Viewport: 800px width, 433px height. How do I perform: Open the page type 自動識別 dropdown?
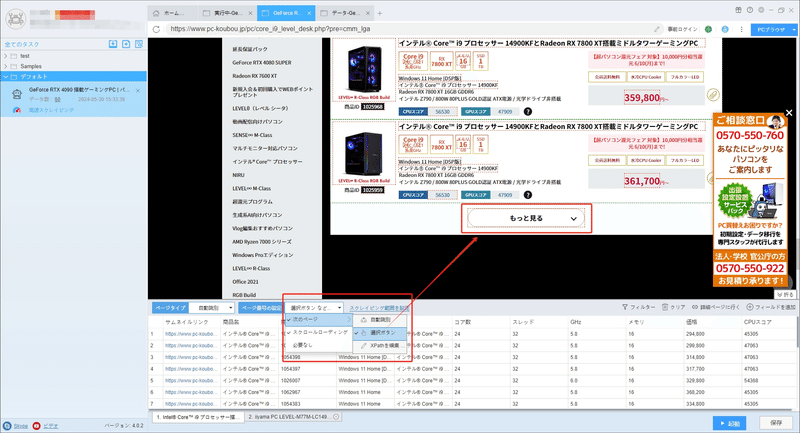pyautogui.click(x=212, y=308)
